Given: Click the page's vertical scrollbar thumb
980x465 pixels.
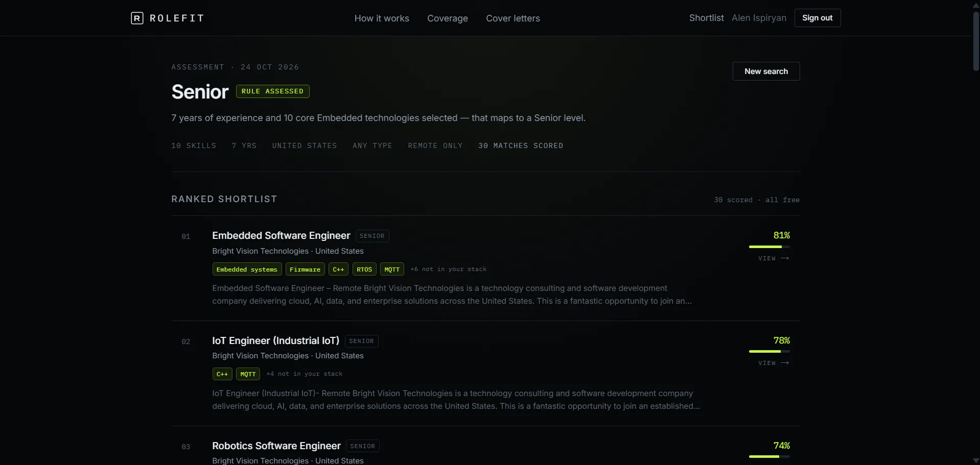Looking at the screenshot, I should 976,41.
